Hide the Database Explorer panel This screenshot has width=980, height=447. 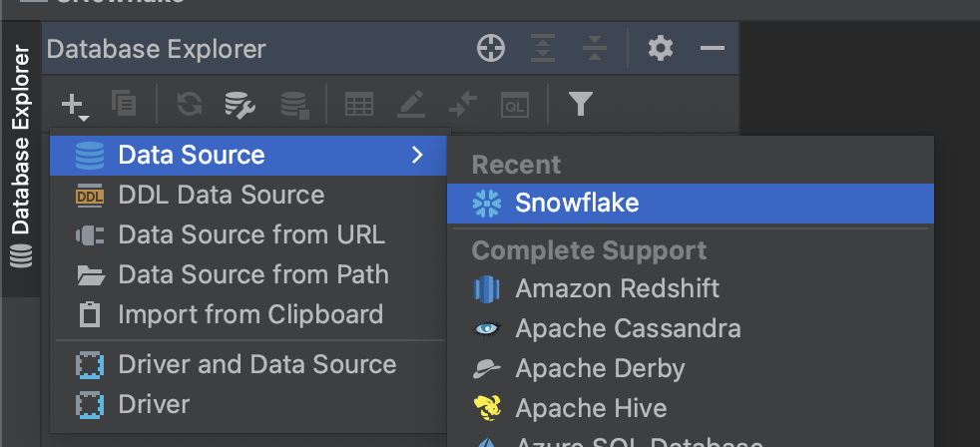[712, 48]
